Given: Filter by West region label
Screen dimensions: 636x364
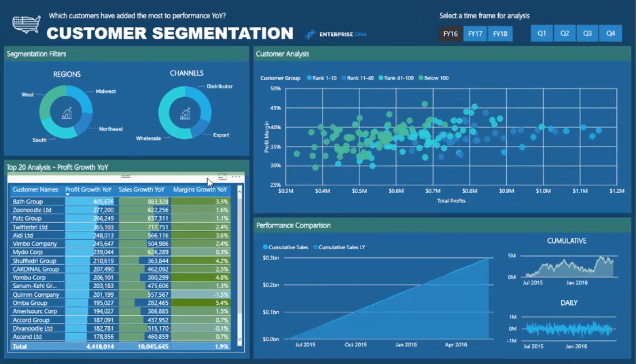Looking at the screenshot, I should tap(28, 95).
